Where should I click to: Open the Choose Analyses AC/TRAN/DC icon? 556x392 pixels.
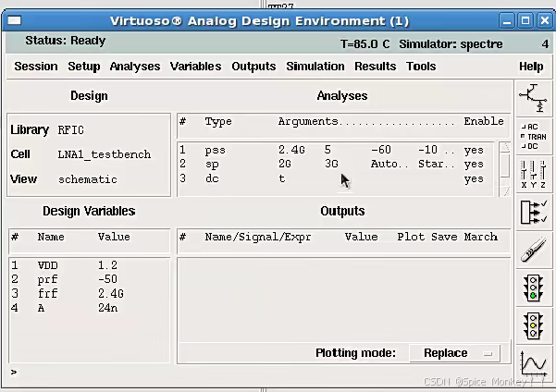point(534,137)
